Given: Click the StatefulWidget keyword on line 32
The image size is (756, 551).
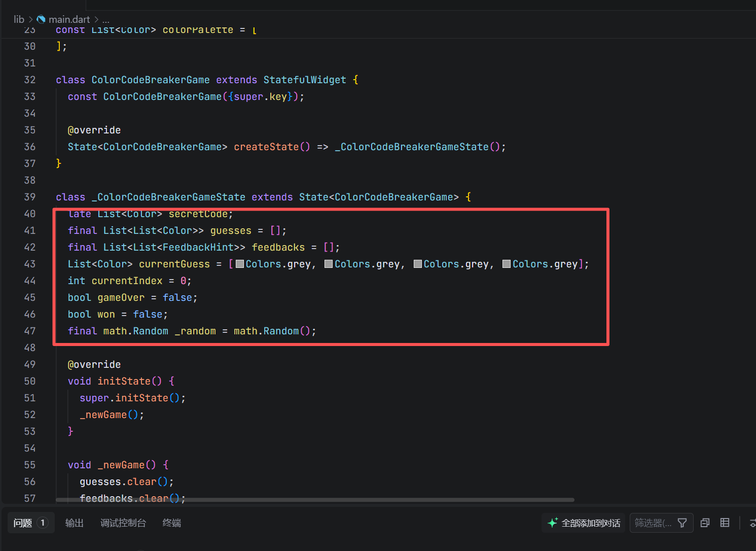Looking at the screenshot, I should click(305, 80).
